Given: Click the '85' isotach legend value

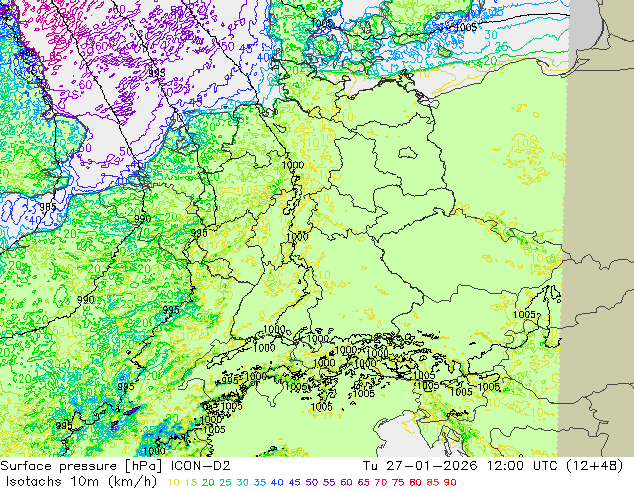Looking at the screenshot, I should coord(433,482).
